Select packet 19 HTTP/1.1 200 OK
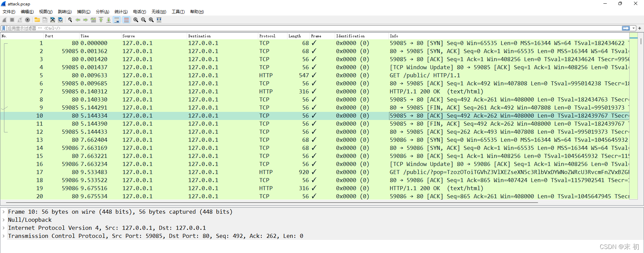 point(315,188)
